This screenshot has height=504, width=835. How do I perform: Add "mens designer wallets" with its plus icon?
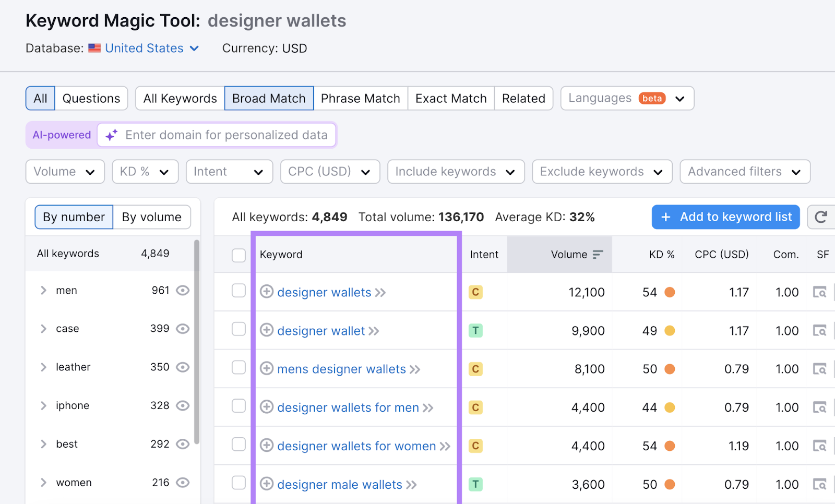click(x=267, y=369)
